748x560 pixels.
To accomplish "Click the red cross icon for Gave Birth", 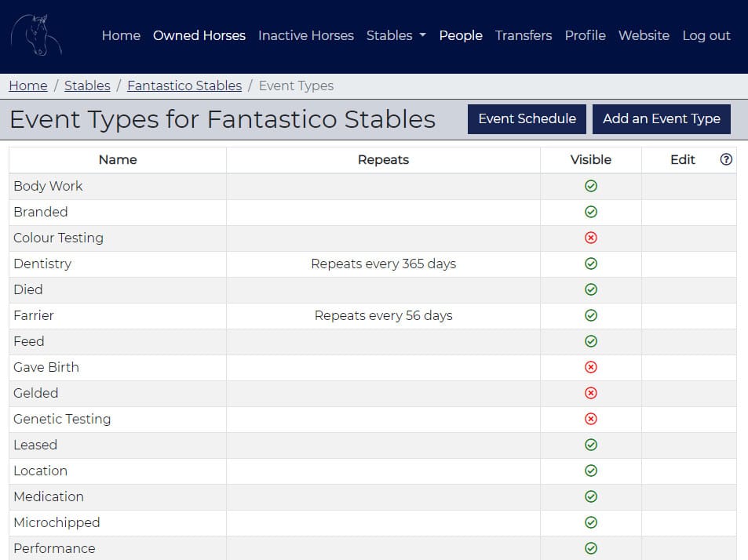I will 590,367.
